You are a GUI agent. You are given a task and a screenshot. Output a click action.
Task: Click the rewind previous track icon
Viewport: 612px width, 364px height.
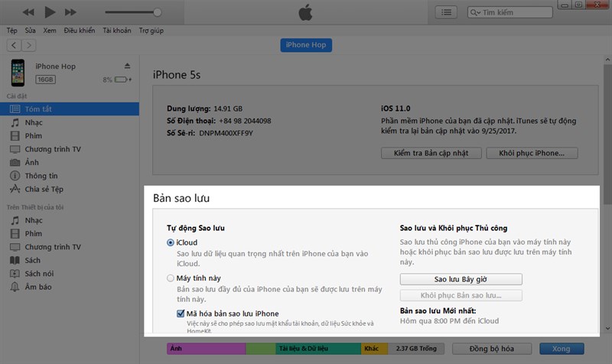[x=28, y=12]
